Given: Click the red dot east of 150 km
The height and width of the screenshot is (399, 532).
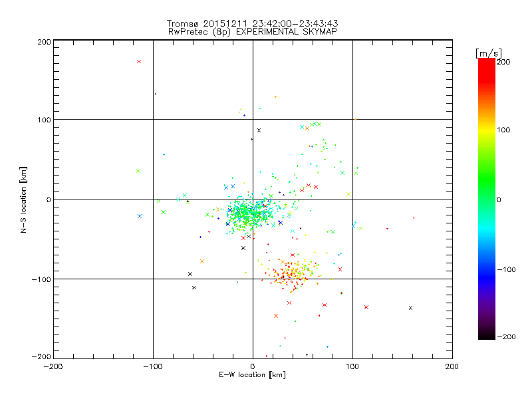Looking at the screenshot, I should 414,218.
